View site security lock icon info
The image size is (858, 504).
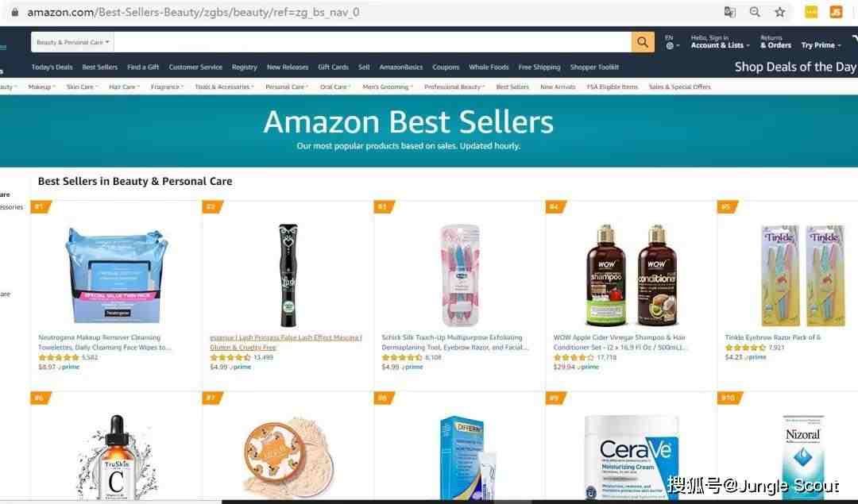[15, 12]
